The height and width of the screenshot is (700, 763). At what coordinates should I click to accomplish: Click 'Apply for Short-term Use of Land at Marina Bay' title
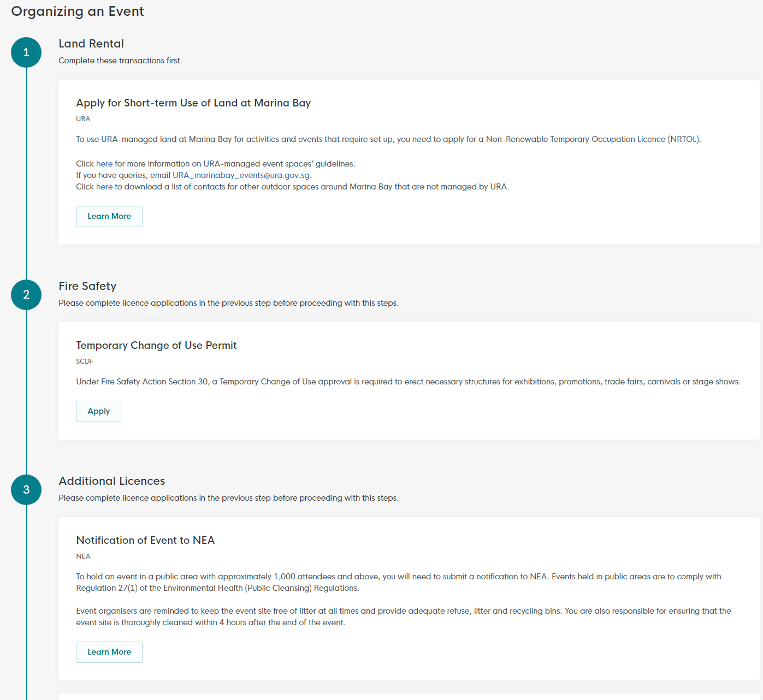(x=193, y=103)
